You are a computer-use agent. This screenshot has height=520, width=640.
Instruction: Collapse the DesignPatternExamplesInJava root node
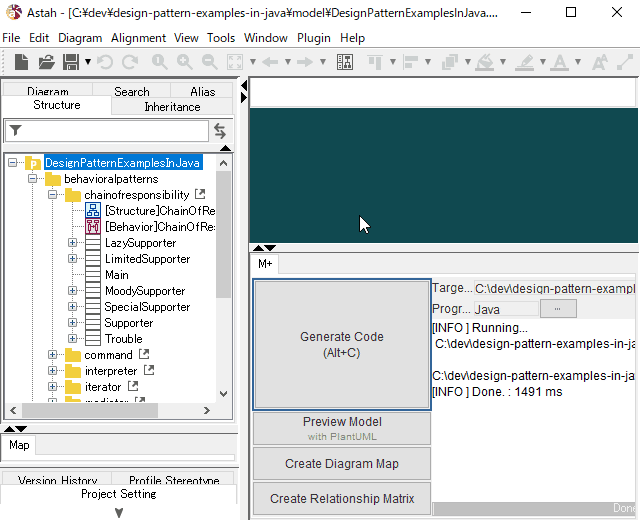(13, 163)
